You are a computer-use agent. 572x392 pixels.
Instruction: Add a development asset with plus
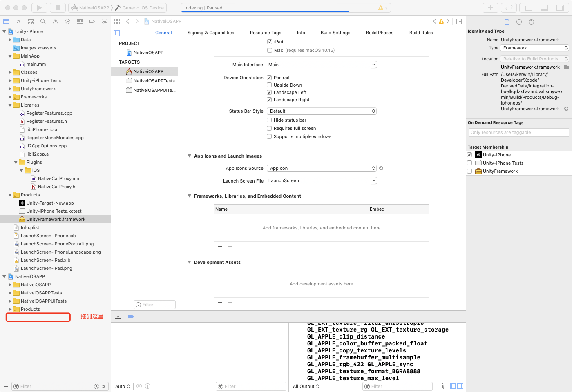click(x=220, y=303)
